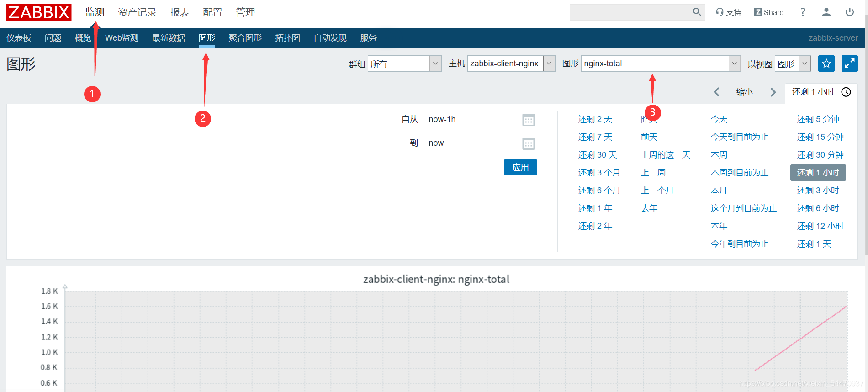Open the Zabbix Share link
Viewport: 868px width, 392px height.
click(x=769, y=12)
